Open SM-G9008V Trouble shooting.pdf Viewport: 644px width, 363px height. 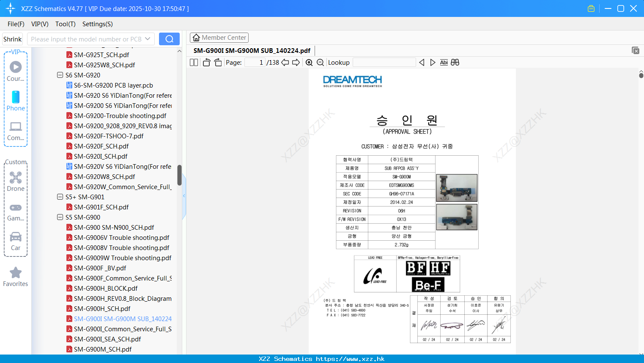pyautogui.click(x=122, y=247)
